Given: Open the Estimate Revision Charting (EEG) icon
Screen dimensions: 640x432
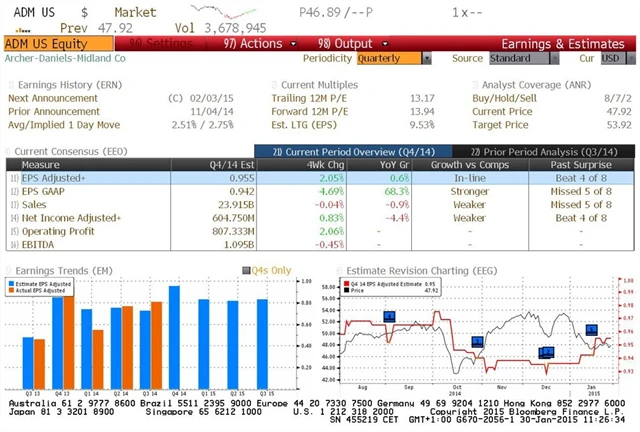Looking at the screenshot, I should [341, 270].
